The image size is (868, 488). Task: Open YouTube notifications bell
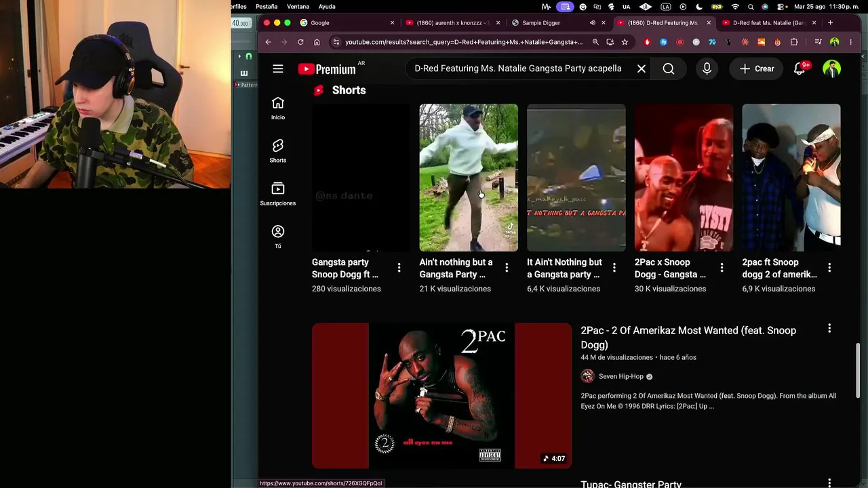[800, 68]
